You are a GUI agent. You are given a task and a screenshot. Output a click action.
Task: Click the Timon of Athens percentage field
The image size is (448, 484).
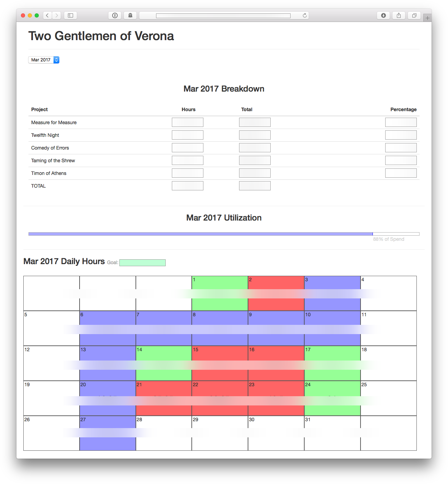(401, 173)
